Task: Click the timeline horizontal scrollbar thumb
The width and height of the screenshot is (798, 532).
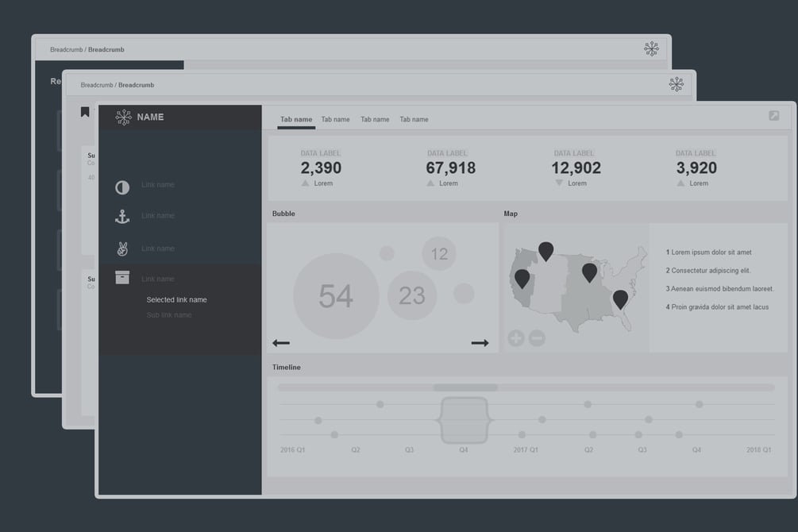Action: tap(465, 388)
